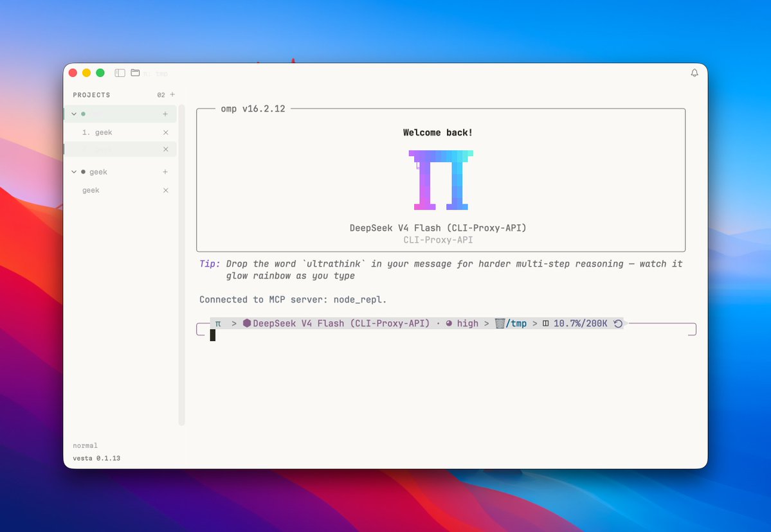
Task: Click the dark status dot beside geek
Action: (x=83, y=172)
